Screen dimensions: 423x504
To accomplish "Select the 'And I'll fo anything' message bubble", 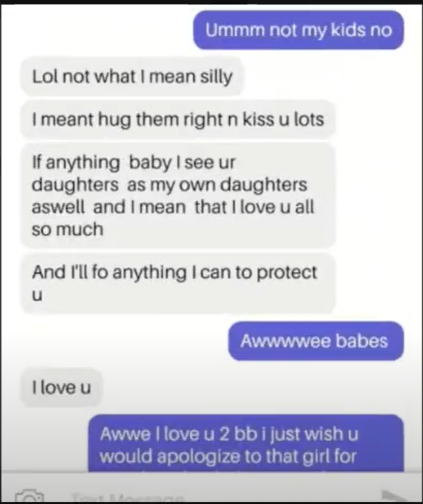I will click(177, 283).
